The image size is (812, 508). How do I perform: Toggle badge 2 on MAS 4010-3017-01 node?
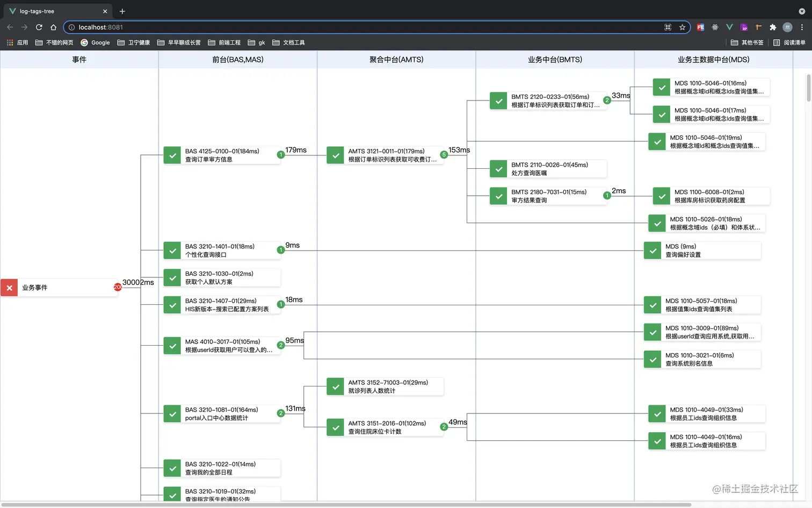[280, 345]
